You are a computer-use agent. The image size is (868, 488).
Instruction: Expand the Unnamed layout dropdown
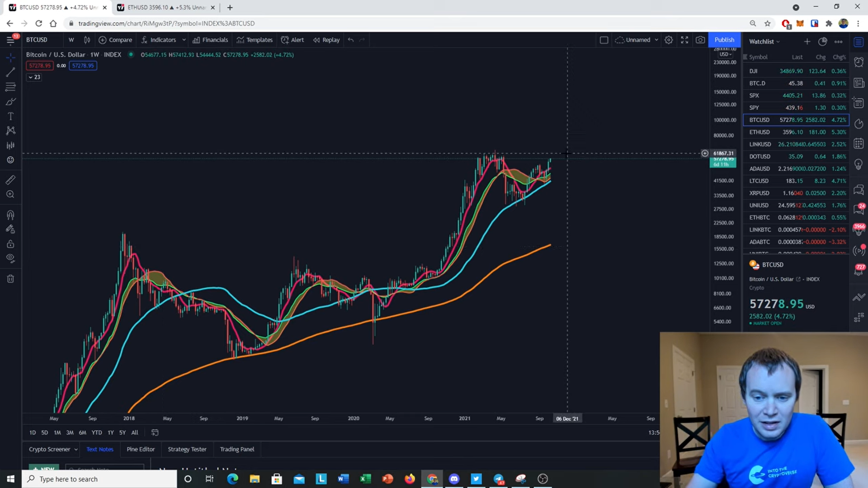[x=656, y=40]
